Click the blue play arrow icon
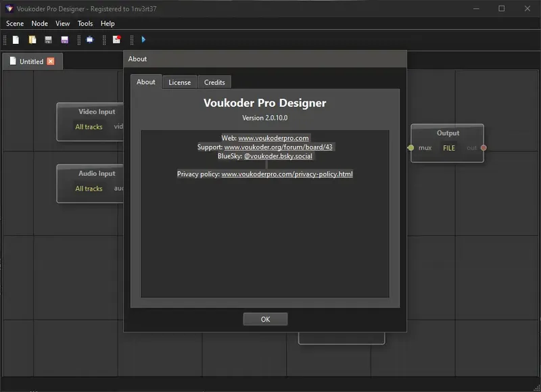 point(143,40)
